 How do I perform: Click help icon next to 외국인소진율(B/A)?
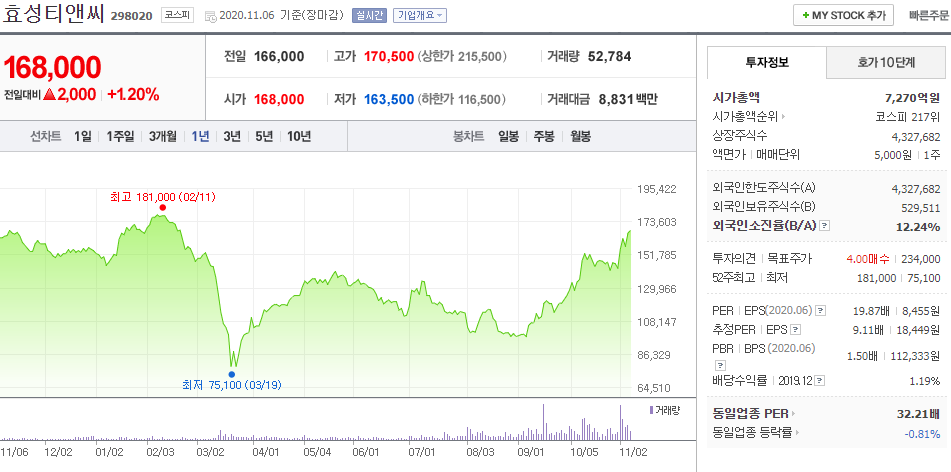pos(824,226)
